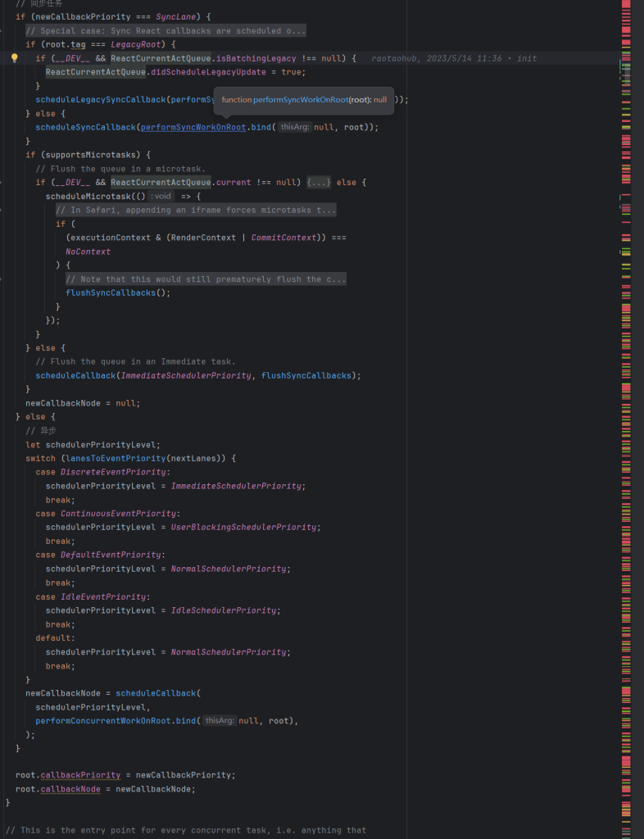
Task: Expand the folded 'In Safari, appending an iframe' comment
Action: (196, 211)
